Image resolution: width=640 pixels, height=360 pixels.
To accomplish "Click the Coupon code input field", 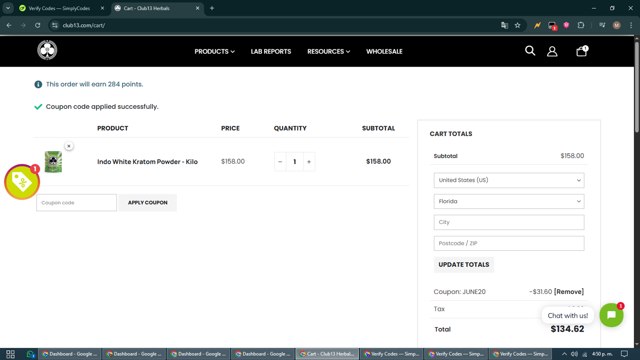I will pyautogui.click(x=76, y=202).
